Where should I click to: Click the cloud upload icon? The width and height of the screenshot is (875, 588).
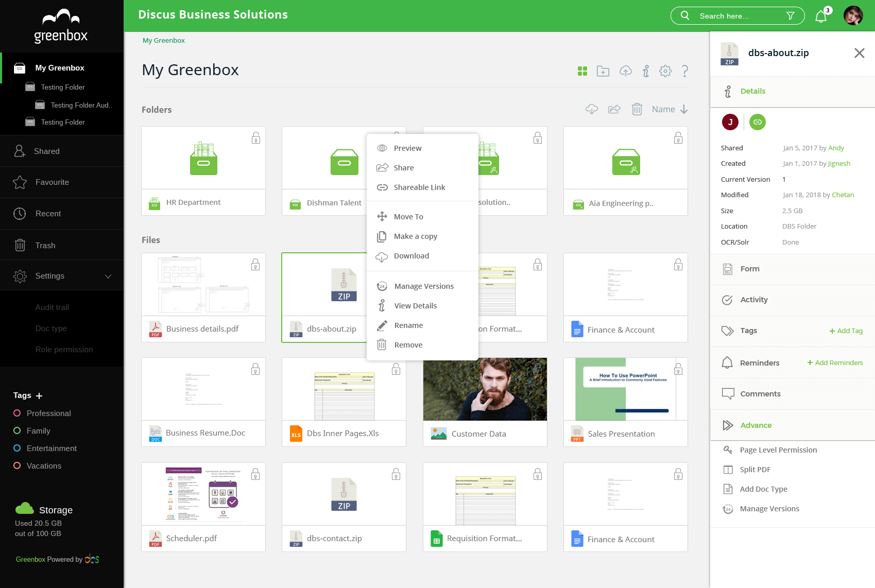tap(625, 71)
